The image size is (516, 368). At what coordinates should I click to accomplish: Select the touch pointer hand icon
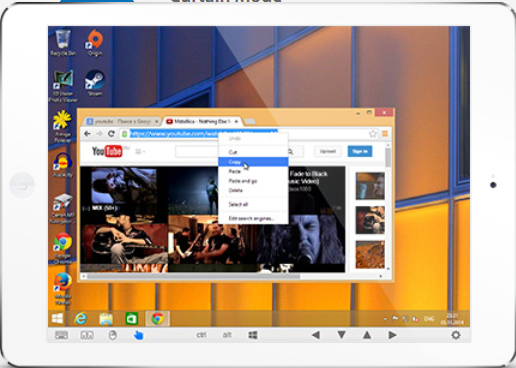138,335
